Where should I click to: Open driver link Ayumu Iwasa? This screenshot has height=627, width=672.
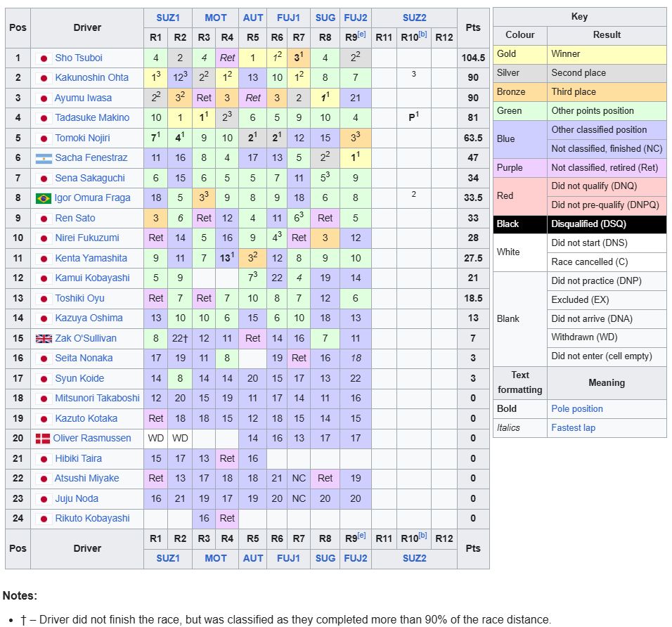tap(83, 98)
